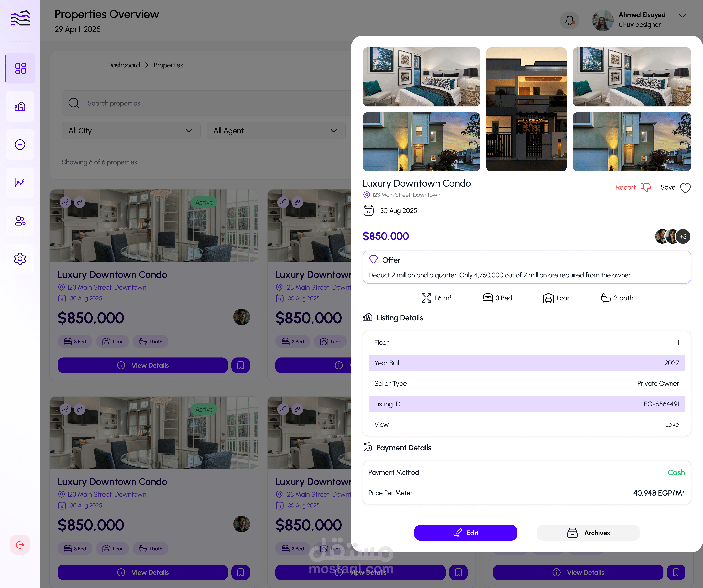The height and width of the screenshot is (588, 703).
Task: Click the Active badge on first property card
Action: [204, 202]
